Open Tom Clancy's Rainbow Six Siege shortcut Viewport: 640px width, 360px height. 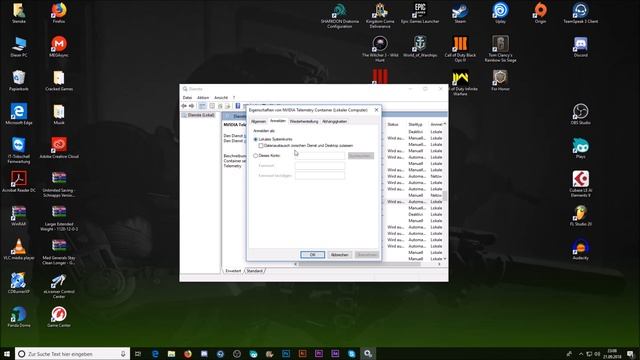[500, 49]
